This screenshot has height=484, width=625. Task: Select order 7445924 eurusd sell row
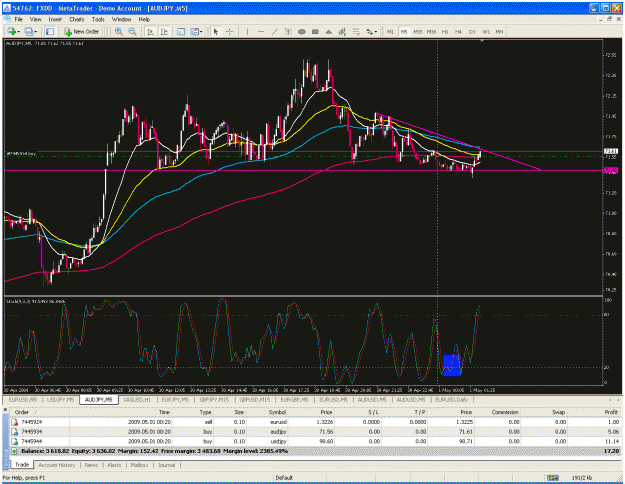(x=315, y=422)
